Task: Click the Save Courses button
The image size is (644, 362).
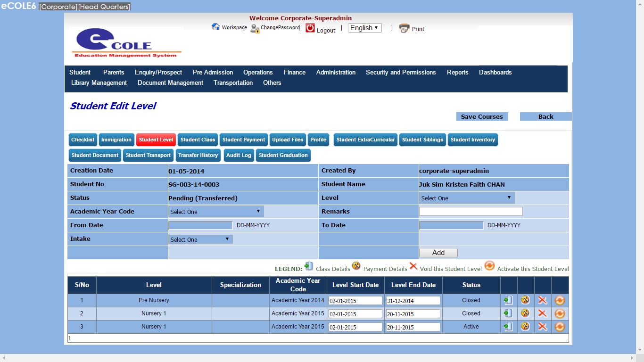Action: [482, 116]
